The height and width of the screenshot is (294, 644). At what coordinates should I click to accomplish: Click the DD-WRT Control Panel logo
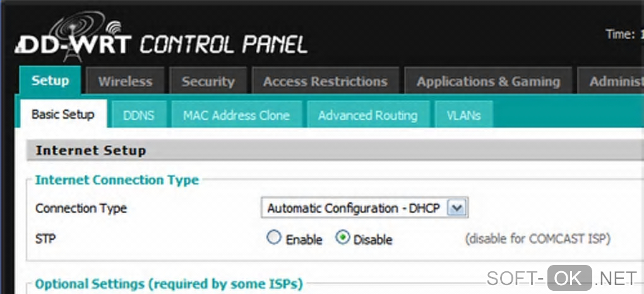(x=162, y=38)
